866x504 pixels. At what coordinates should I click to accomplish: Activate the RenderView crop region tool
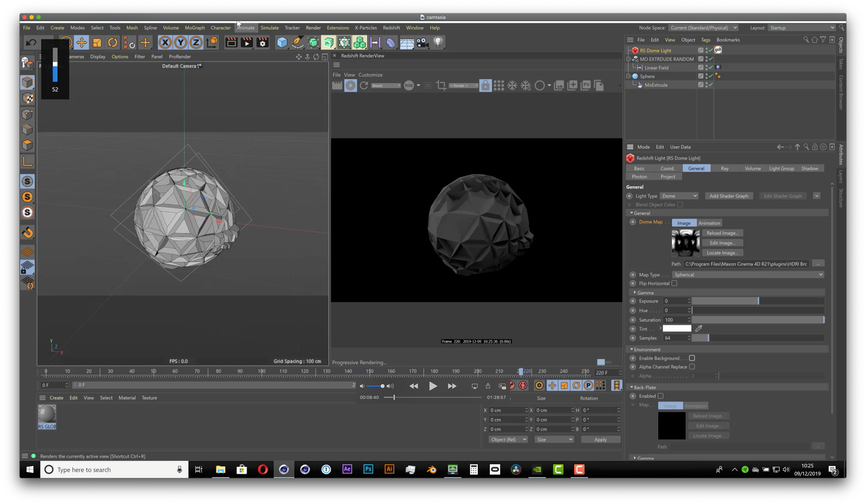pyautogui.click(x=441, y=85)
